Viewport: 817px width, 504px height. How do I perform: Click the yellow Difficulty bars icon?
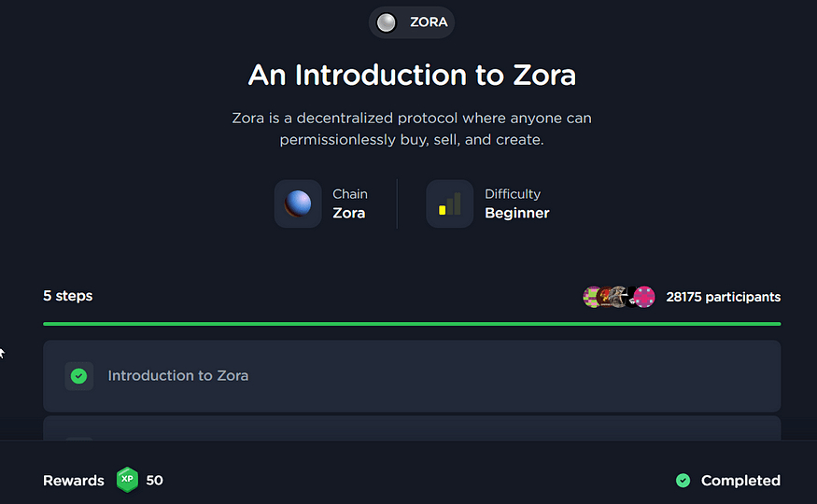450,203
